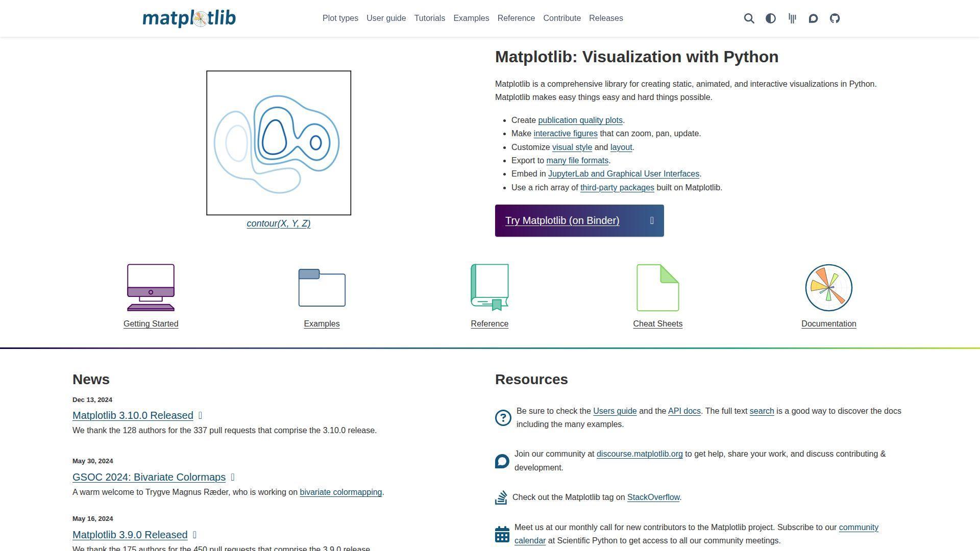Viewport: 980px width, 551px height.
Task: Open the StackOverflow Matplotlib tag link
Action: click(653, 497)
